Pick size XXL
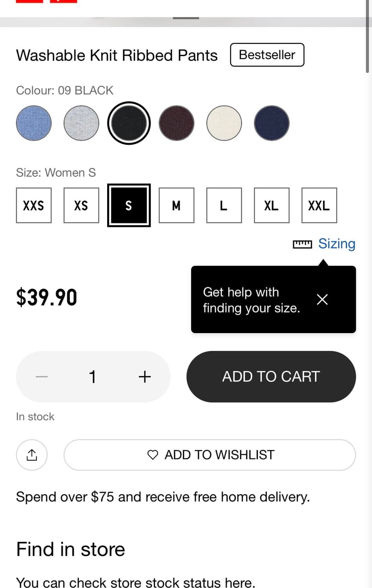This screenshot has width=372, height=588. coord(319,205)
